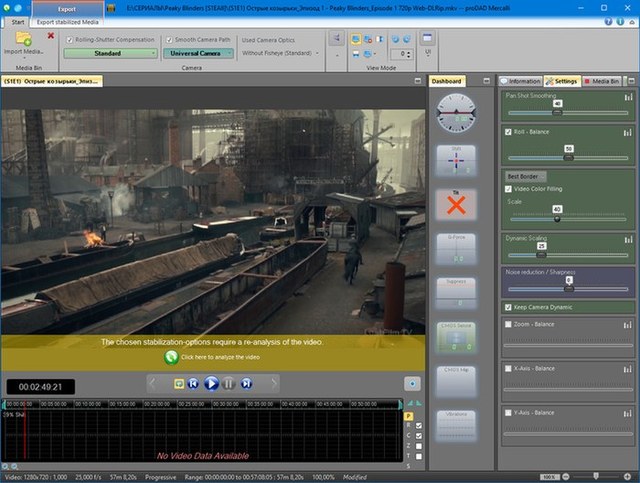Click the Export button at top
Viewport: 640px width, 483px height.
pos(66,8)
